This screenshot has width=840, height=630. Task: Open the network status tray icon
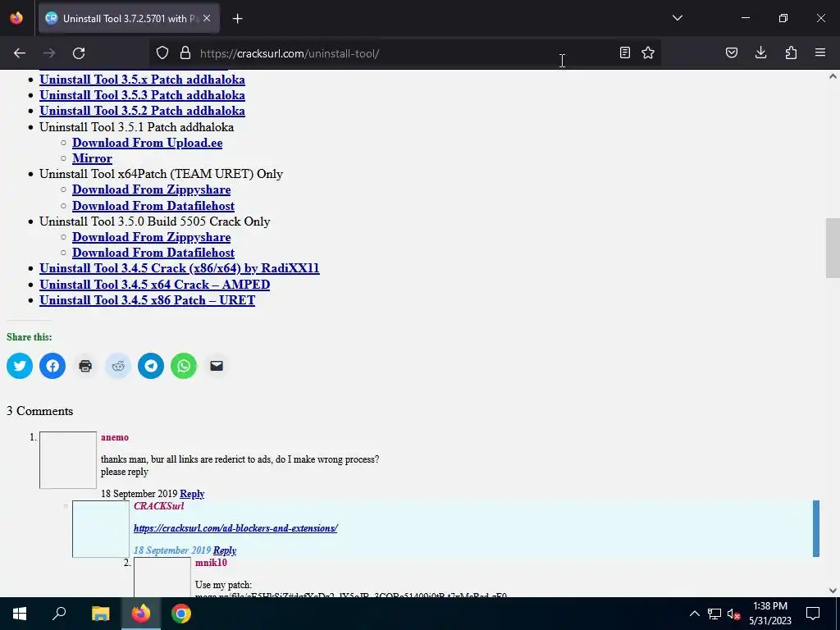(x=714, y=614)
